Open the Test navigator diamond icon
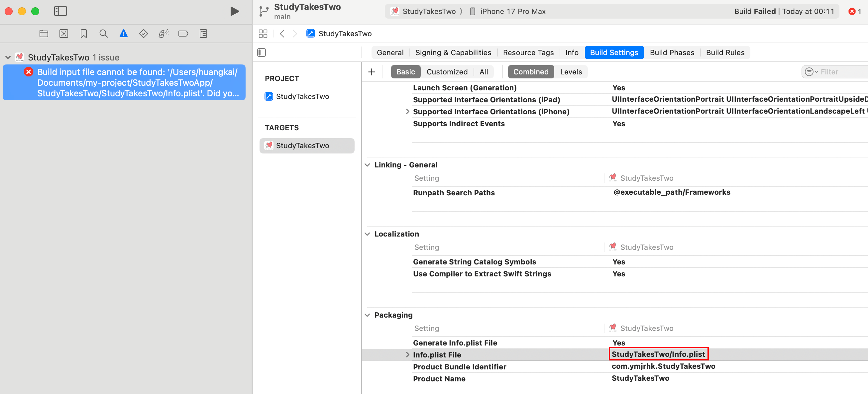868x394 pixels. pyautogui.click(x=144, y=34)
